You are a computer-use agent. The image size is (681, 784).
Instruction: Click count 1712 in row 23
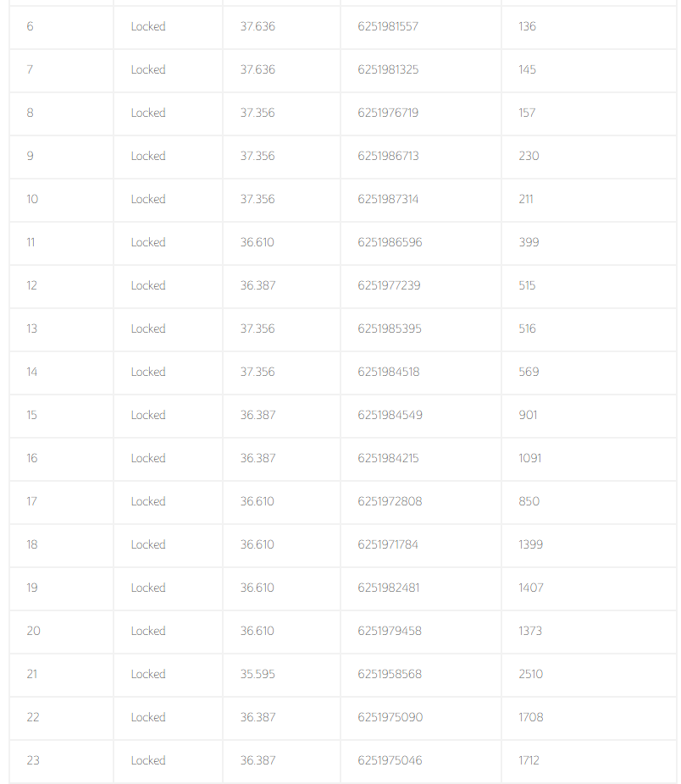pos(529,760)
